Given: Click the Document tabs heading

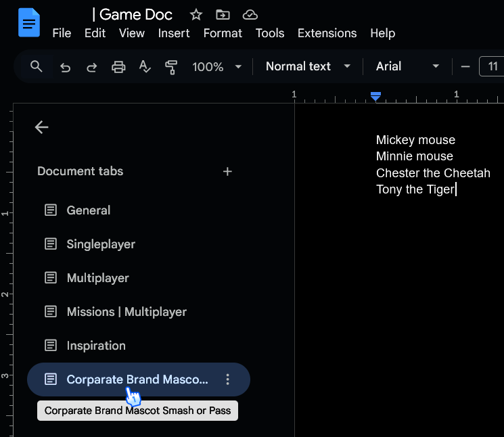Looking at the screenshot, I should pos(81,171).
